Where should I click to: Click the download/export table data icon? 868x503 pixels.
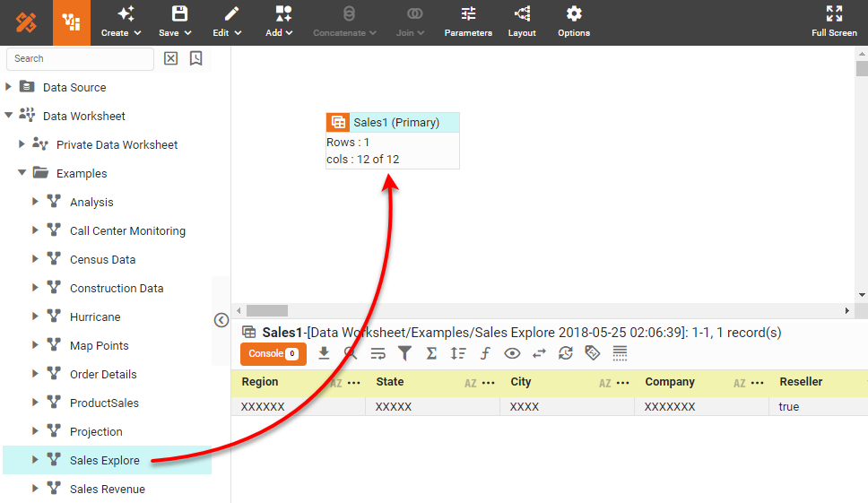(x=325, y=354)
